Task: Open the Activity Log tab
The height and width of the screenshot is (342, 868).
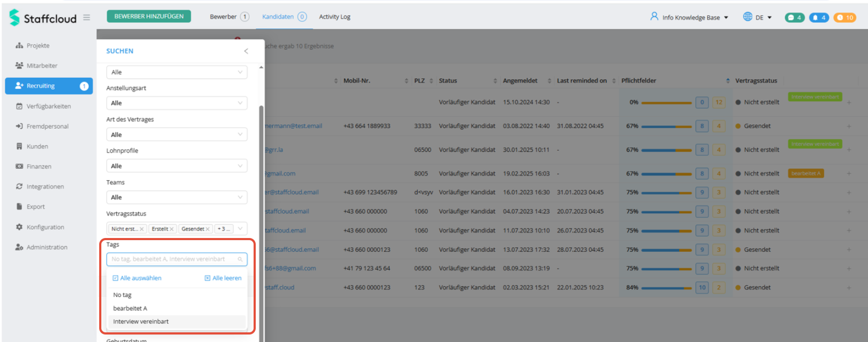Action: click(335, 17)
